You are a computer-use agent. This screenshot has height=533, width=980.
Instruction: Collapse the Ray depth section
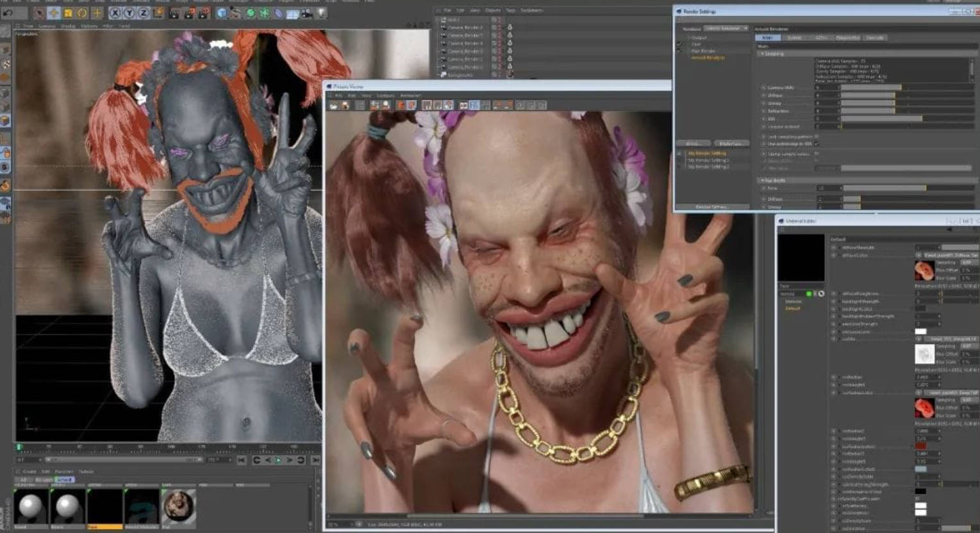(x=763, y=181)
